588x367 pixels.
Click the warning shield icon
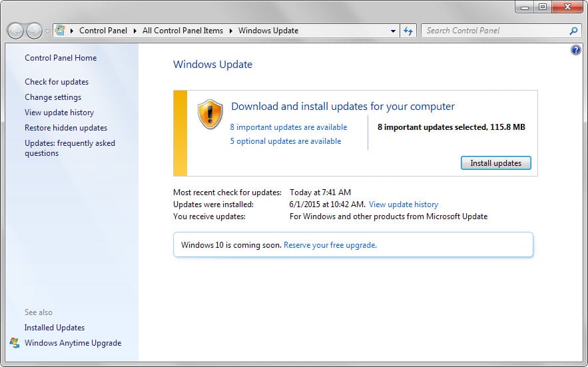[x=210, y=115]
